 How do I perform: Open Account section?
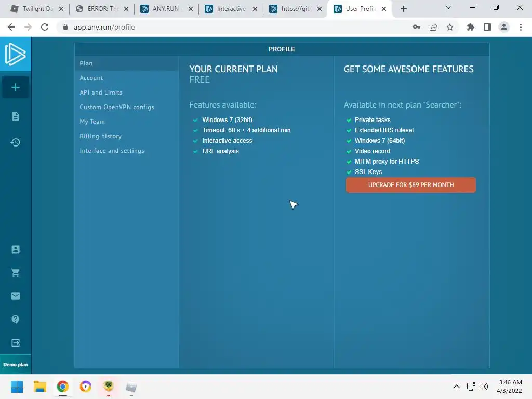pos(91,78)
